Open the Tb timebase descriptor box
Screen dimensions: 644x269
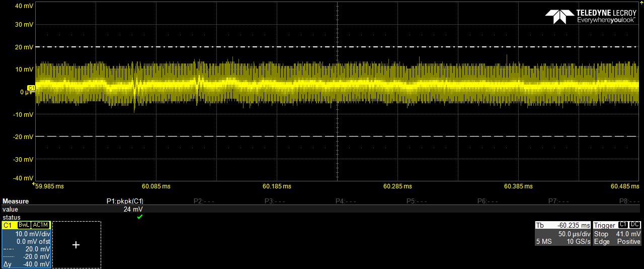tap(562, 234)
